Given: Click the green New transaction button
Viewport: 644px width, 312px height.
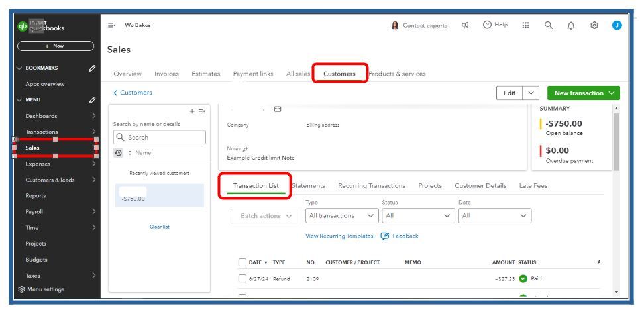Looking at the screenshot, I should click(584, 93).
